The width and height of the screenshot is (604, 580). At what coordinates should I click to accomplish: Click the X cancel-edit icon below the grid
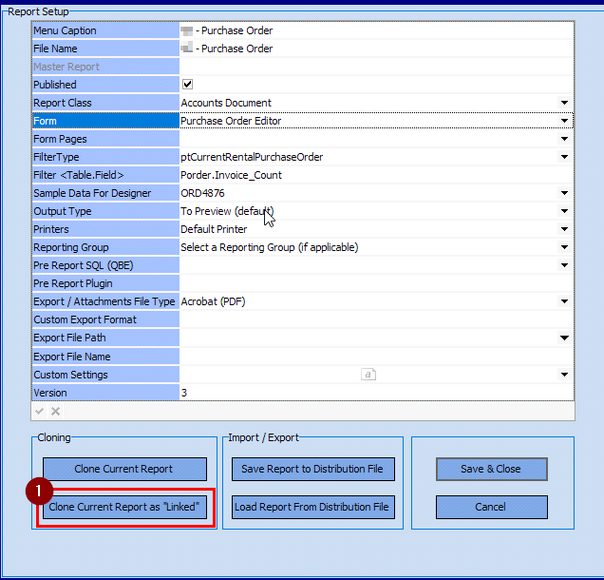(x=56, y=411)
